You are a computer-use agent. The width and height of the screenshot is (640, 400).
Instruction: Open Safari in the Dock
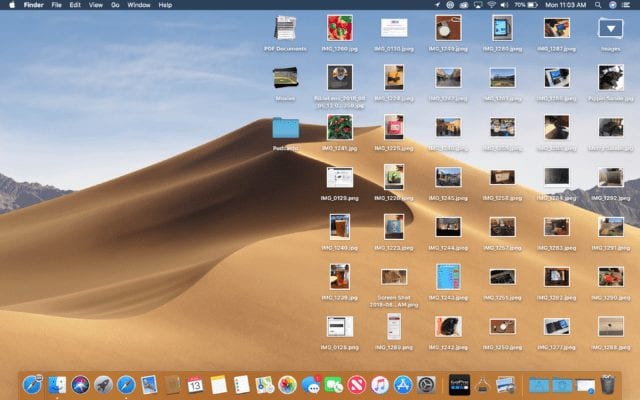point(126,384)
